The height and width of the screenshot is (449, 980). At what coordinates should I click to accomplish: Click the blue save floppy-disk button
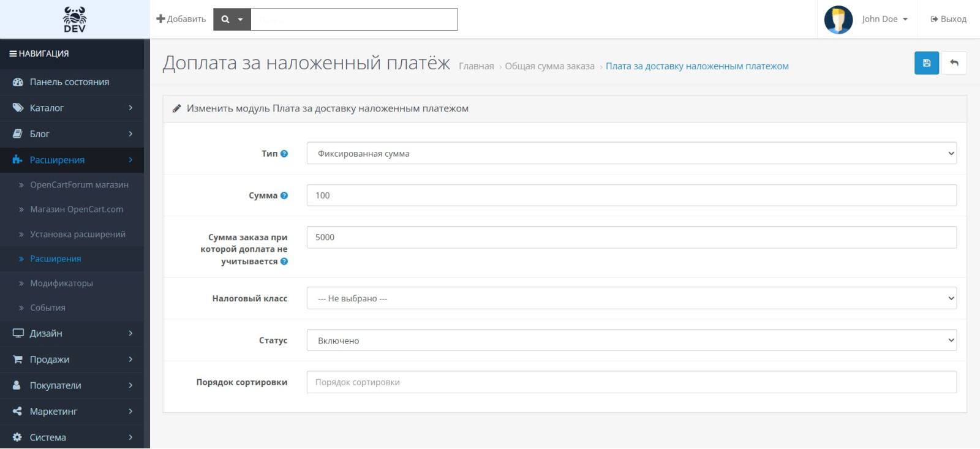926,63
